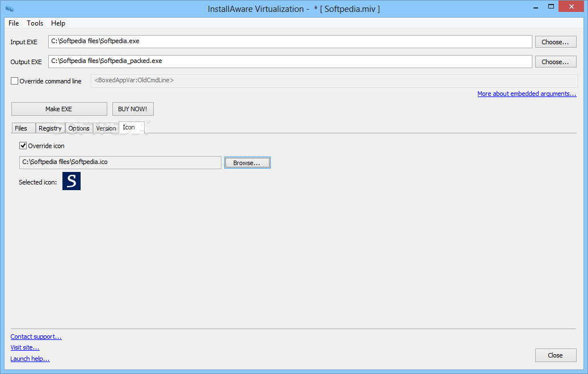Switch to the Files tab

23,128
